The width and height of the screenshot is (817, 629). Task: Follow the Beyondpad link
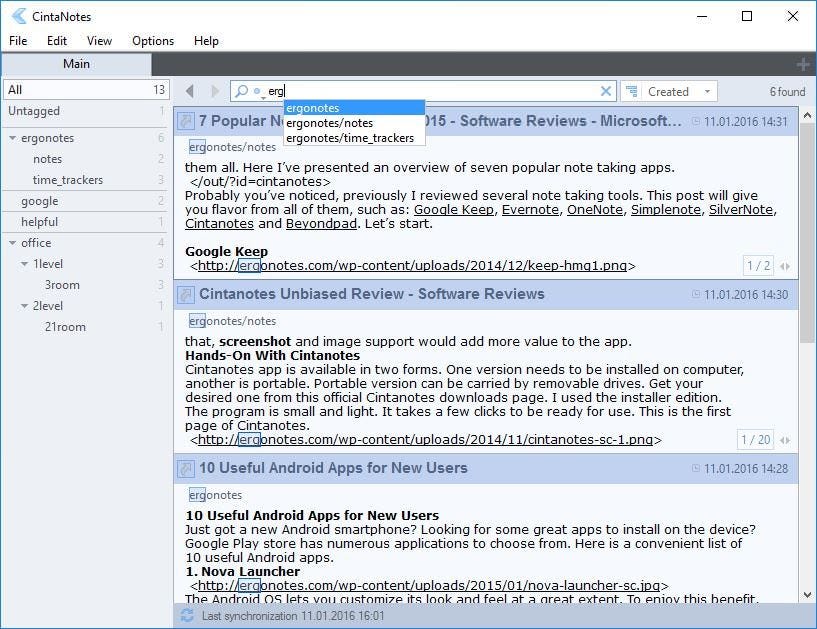(321, 224)
